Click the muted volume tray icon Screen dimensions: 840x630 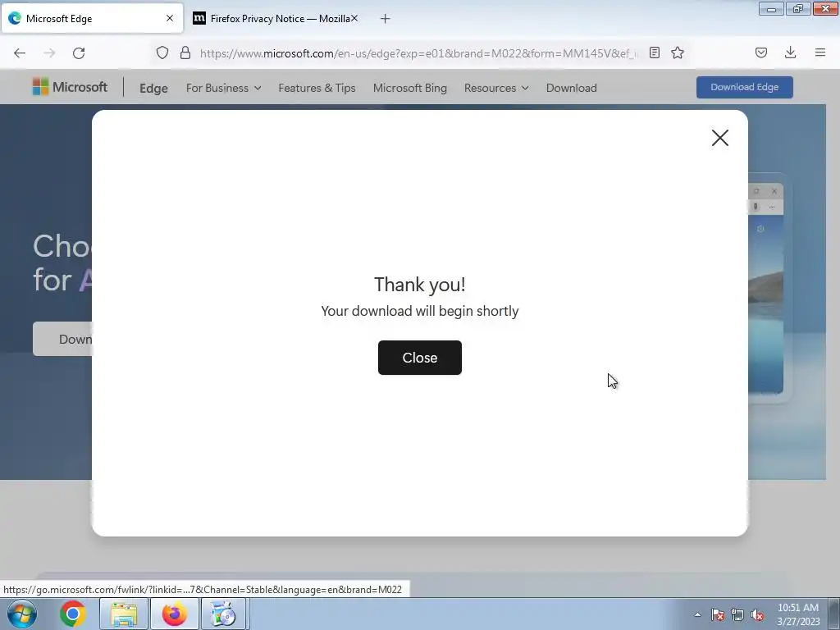tap(757, 614)
